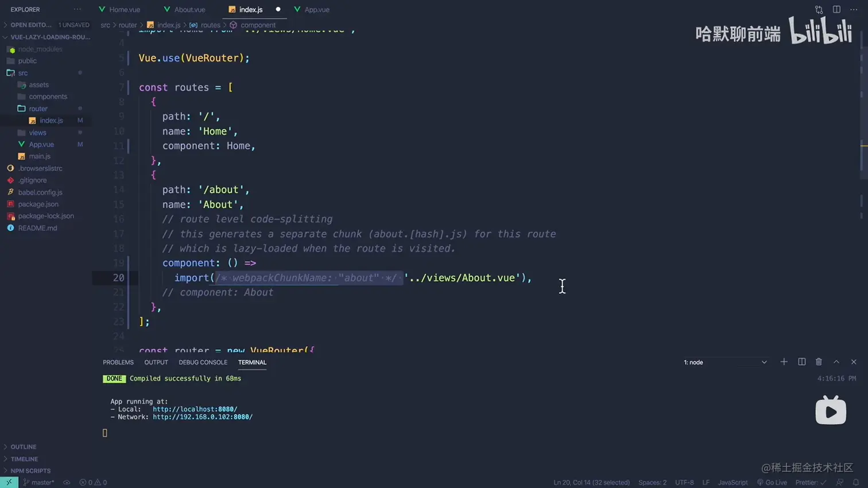Open the DEBUG CONSOLE panel tab

(x=203, y=362)
